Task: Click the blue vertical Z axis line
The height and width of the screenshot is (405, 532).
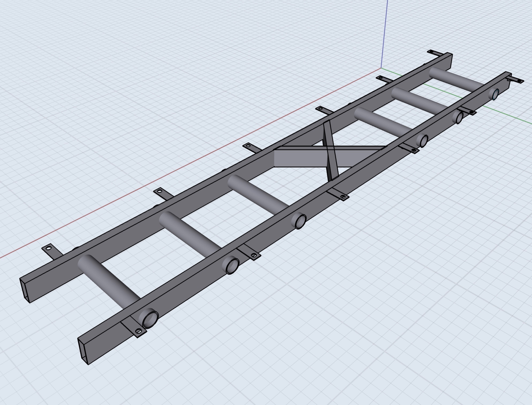Action: (x=384, y=34)
